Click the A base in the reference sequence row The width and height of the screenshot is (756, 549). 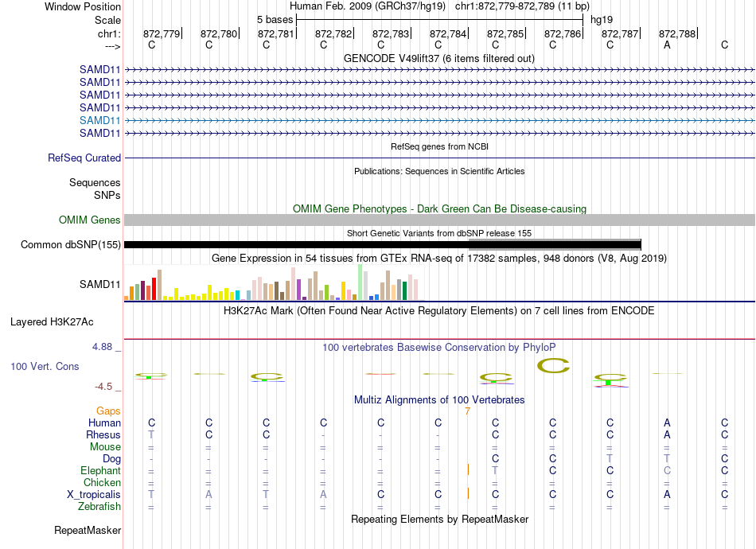tap(667, 45)
